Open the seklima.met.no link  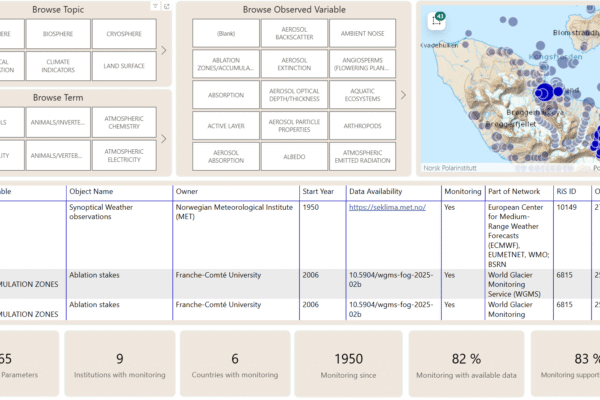(x=387, y=208)
